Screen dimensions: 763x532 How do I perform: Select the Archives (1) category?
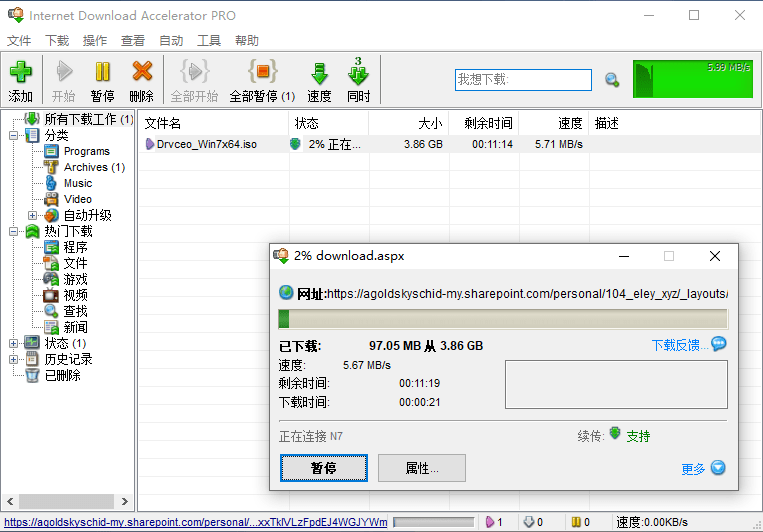click(x=93, y=167)
